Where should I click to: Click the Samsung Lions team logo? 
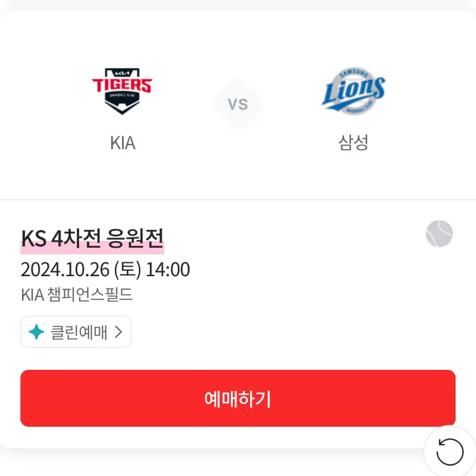[353, 91]
